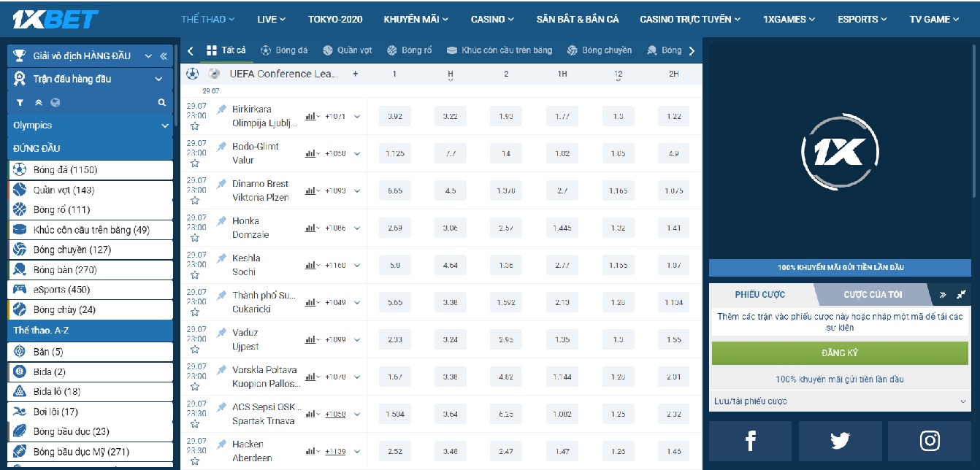The height and width of the screenshot is (470, 980).
Task: Open the TOKYO-2020 menu item
Action: (x=335, y=19)
